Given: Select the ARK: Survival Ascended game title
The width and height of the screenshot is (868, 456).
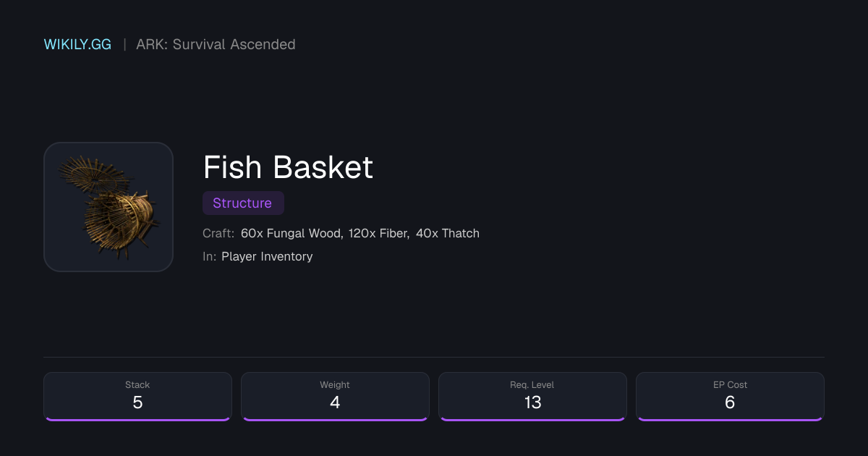Looking at the screenshot, I should [x=216, y=44].
